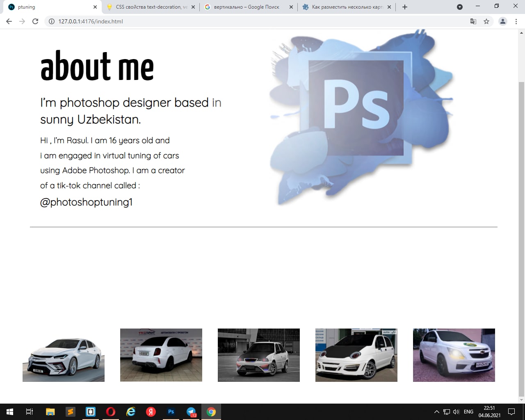
Task: Go forward to the next page
Action: pos(22,21)
